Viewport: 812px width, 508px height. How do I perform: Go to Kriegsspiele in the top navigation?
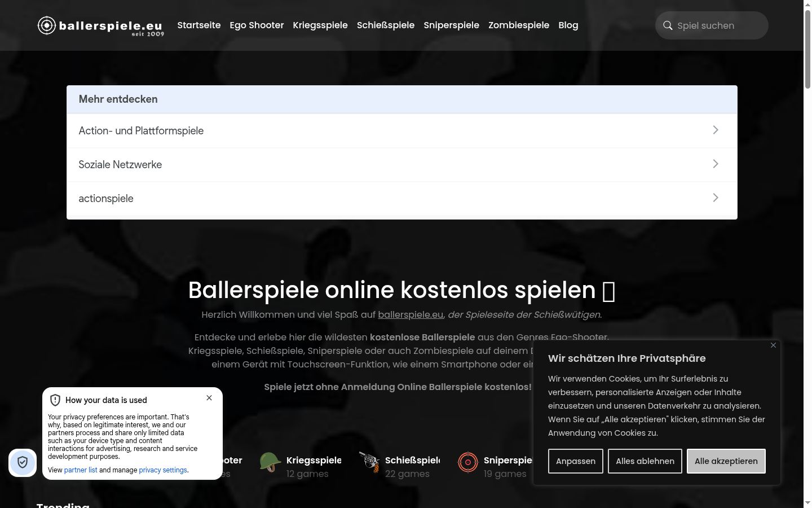click(x=320, y=25)
